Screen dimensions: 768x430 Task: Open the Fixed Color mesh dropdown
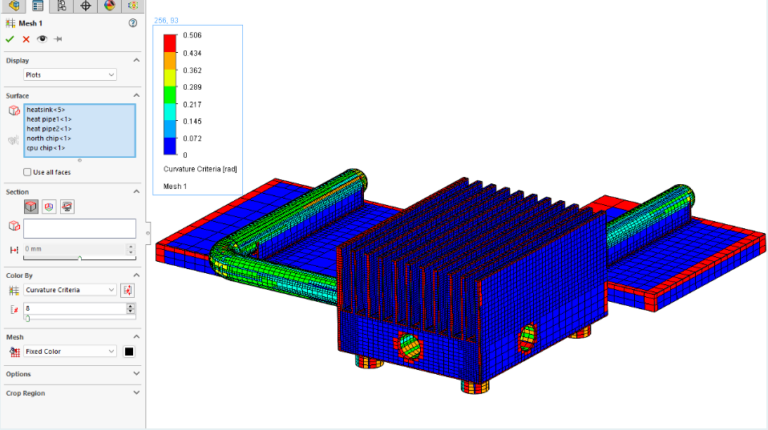[70, 351]
